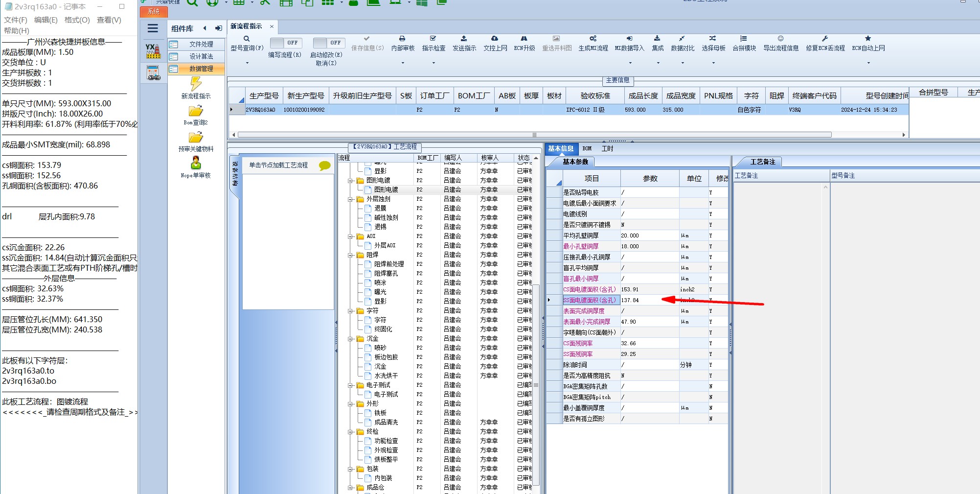Switch to the 工时 tab

pyautogui.click(x=607, y=148)
